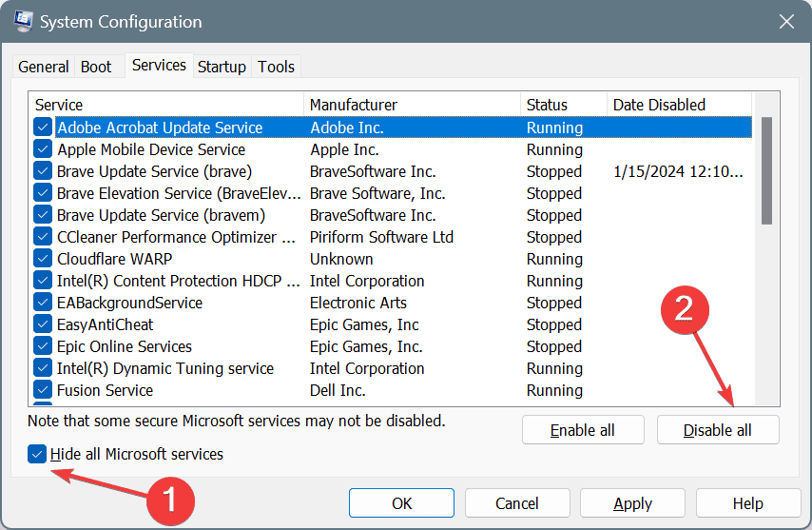
Task: Click the services list vertical scrollbar thumb
Action: click(x=766, y=171)
